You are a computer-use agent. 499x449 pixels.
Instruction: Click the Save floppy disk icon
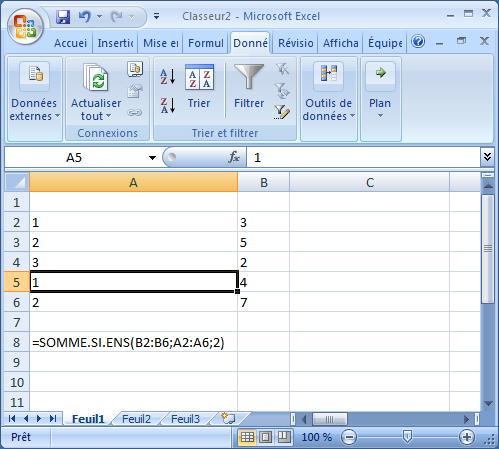pos(63,16)
